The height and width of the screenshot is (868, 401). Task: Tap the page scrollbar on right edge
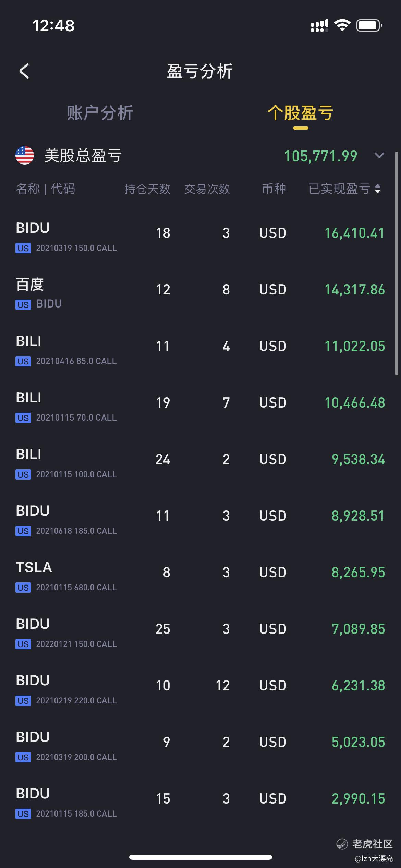pos(396,264)
